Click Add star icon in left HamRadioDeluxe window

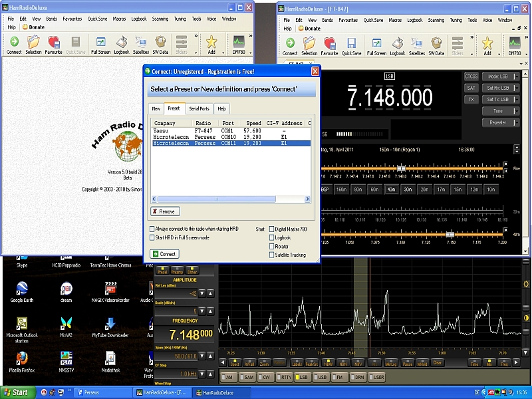click(211, 45)
